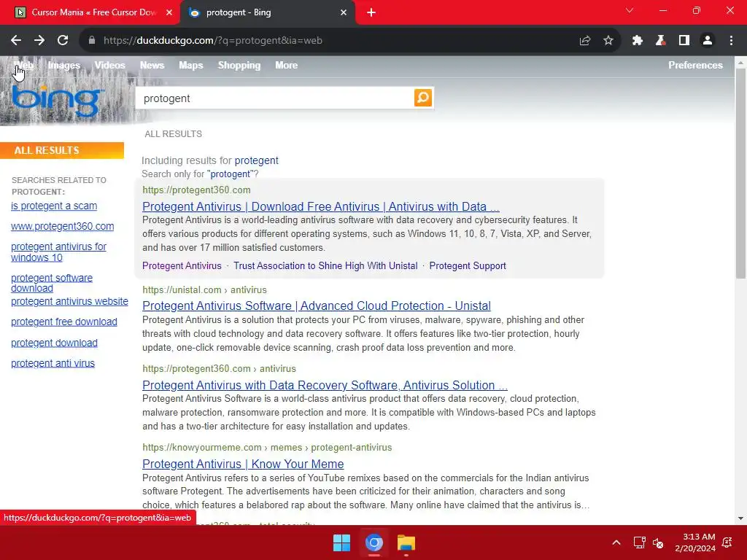Click the protogent search input field
The image size is (747, 560).
[275, 98]
